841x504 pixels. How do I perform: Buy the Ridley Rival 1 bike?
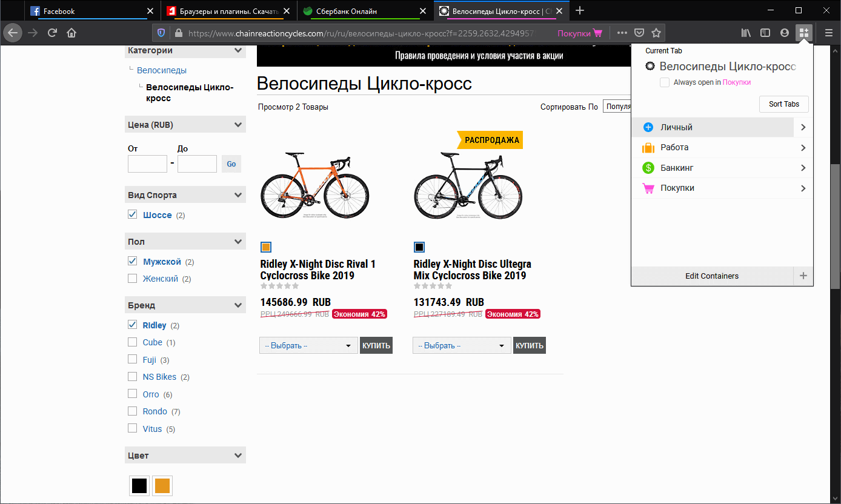coord(376,345)
